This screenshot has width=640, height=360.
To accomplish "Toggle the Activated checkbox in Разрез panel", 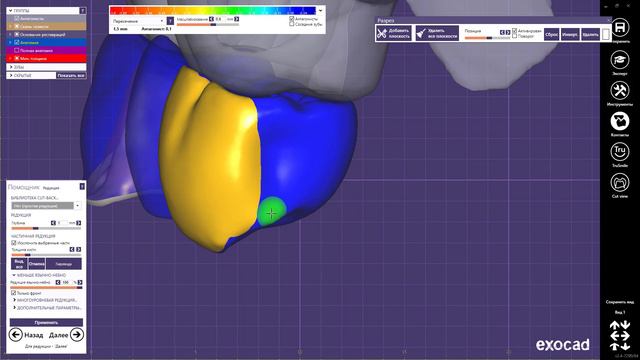I will (514, 31).
